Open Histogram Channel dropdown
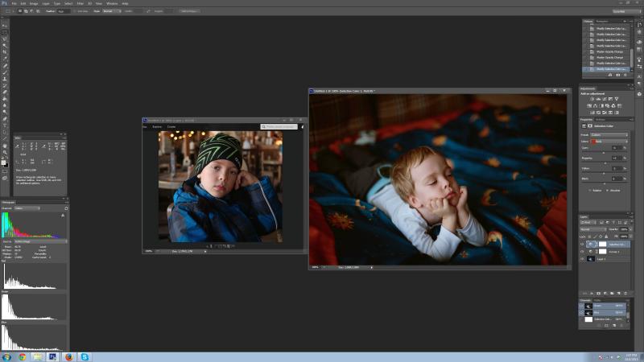The image size is (644, 362). tap(27, 208)
